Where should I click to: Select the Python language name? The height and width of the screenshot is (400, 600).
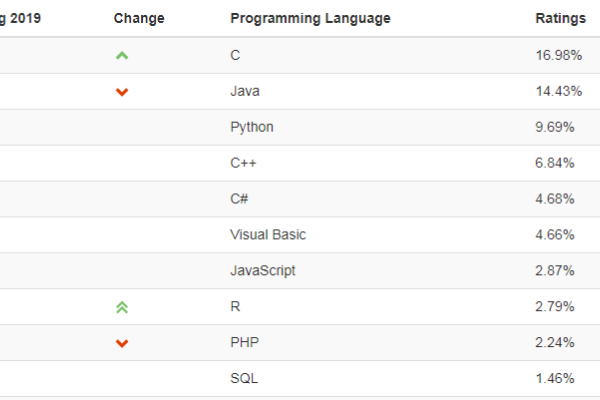pyautogui.click(x=252, y=127)
